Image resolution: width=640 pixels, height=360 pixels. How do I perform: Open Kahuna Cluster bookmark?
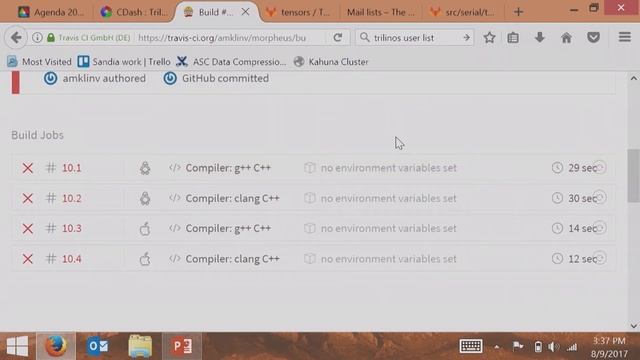331,62
